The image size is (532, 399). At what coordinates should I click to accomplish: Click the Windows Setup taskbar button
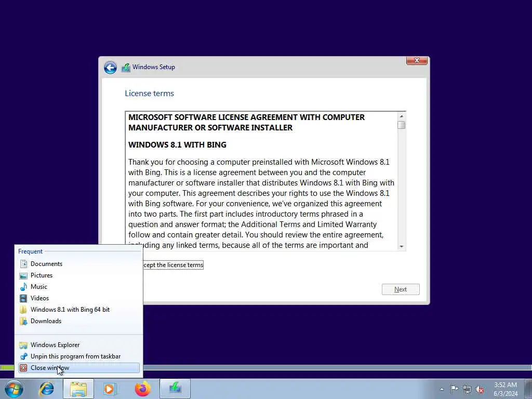coord(175,389)
